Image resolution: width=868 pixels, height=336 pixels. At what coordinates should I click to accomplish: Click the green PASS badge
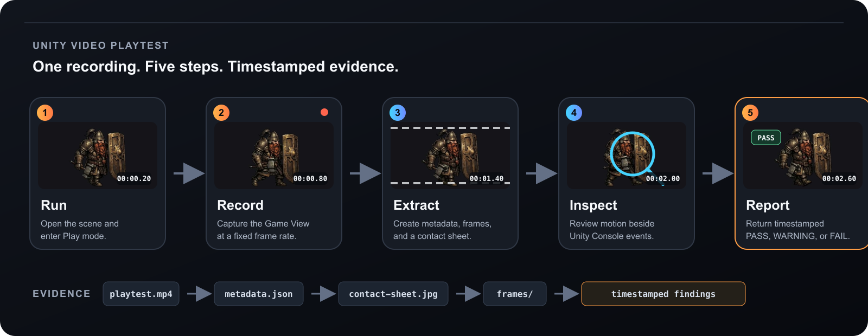766,138
